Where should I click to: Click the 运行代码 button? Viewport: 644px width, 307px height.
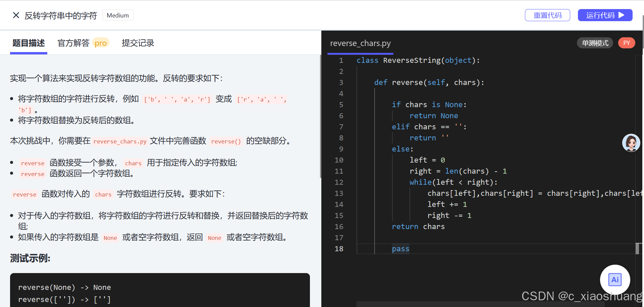[605, 15]
